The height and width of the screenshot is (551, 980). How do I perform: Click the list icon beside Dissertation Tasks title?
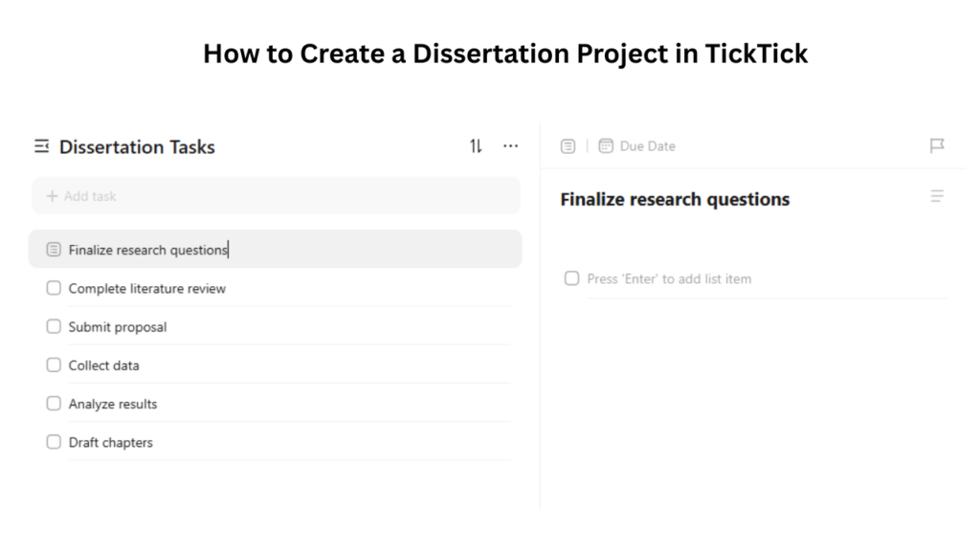coord(42,145)
